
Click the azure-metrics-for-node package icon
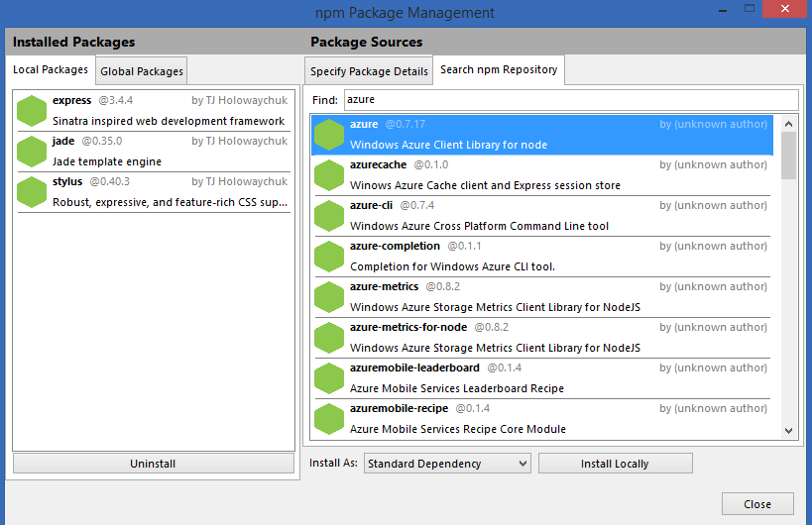(329, 338)
